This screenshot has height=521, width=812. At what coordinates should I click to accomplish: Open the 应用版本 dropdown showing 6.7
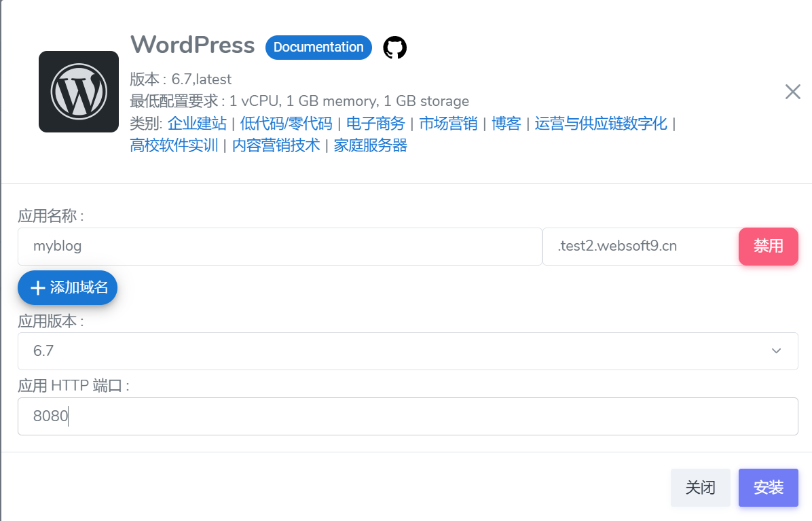pos(408,351)
